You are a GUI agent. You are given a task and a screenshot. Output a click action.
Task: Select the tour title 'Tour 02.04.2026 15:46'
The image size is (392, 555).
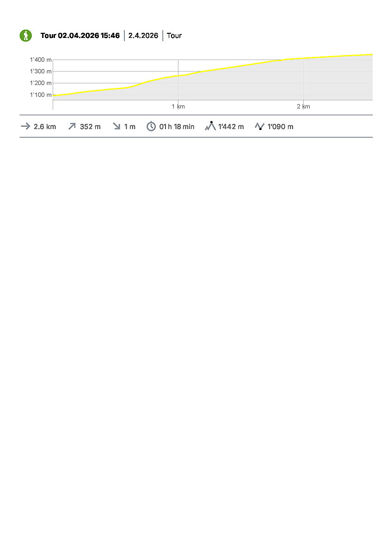[x=80, y=36]
